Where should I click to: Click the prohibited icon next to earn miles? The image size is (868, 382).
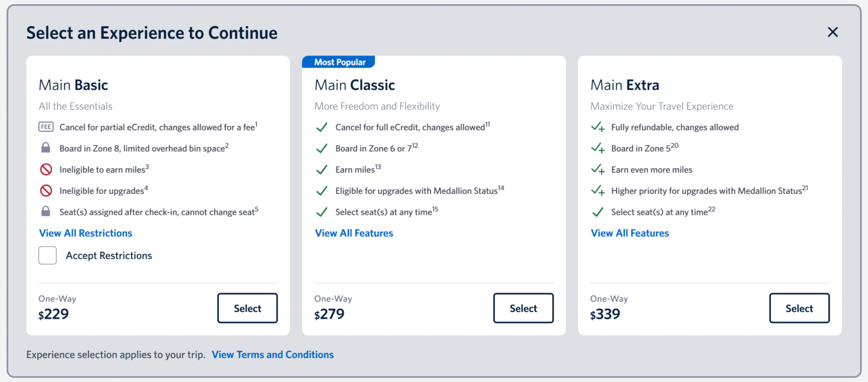[x=46, y=170]
